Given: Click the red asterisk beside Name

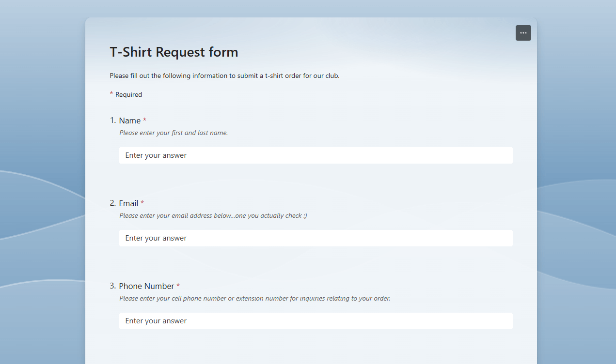Looking at the screenshot, I should tap(145, 119).
